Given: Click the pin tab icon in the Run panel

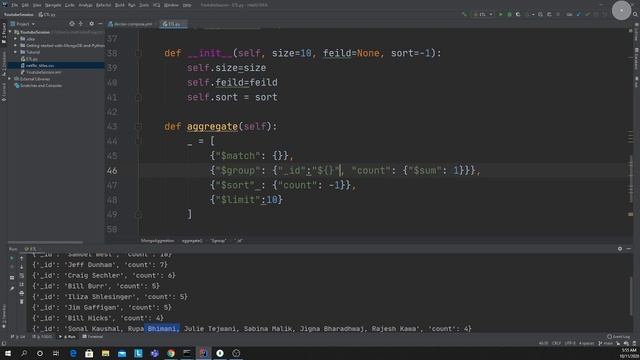Looking at the screenshot, I should coord(12,288).
